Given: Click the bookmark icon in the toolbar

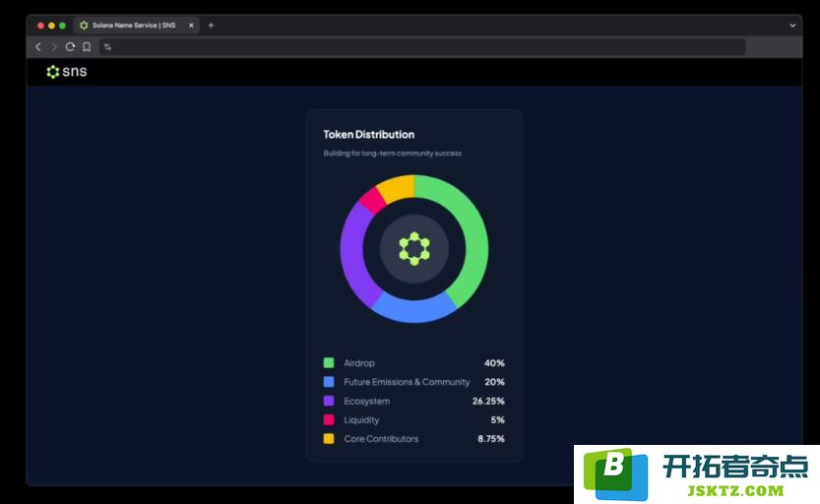Looking at the screenshot, I should (x=87, y=47).
